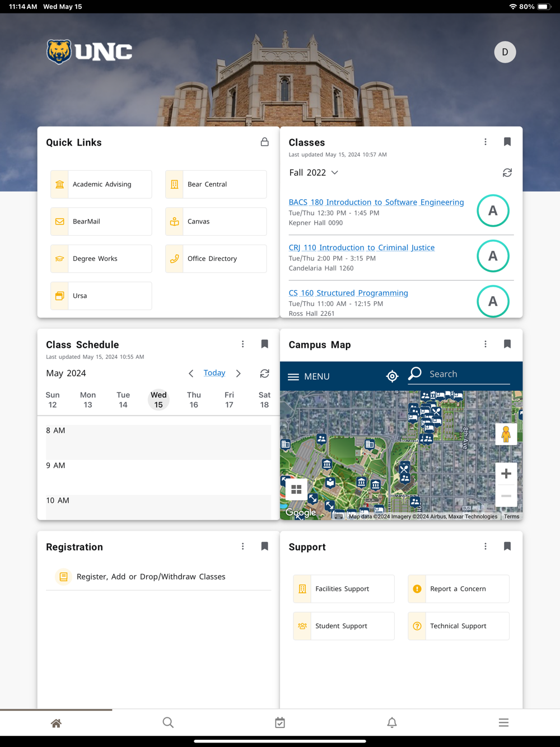
Task: Select Sun 12 in the schedule
Action: [x=53, y=400]
